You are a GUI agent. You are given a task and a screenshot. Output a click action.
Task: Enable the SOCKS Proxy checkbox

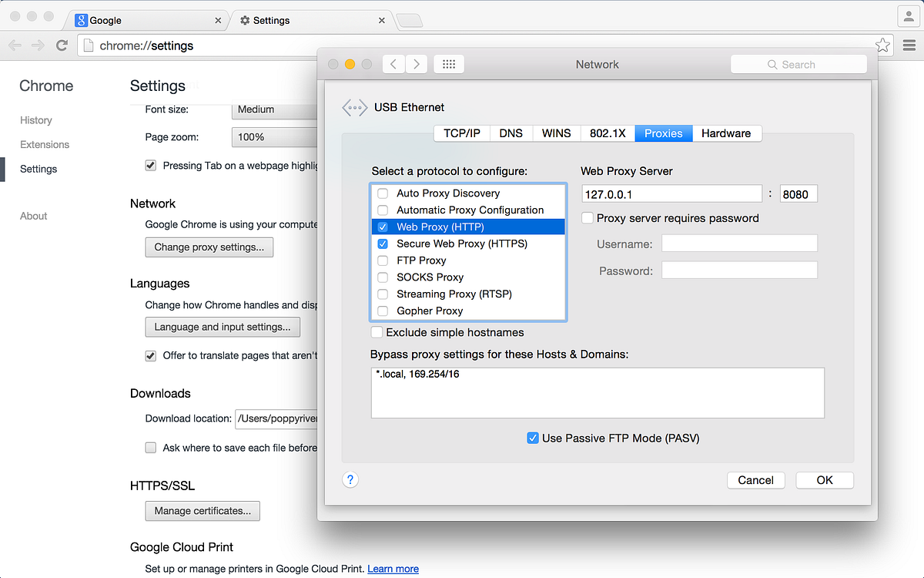(383, 277)
